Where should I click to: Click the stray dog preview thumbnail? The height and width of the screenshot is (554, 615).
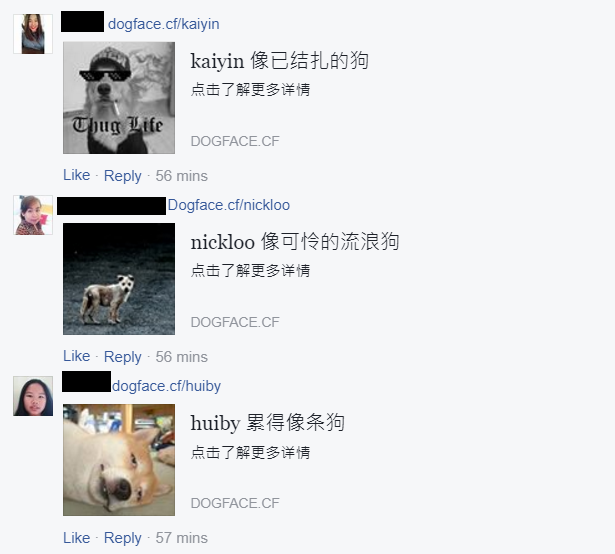[x=119, y=279]
